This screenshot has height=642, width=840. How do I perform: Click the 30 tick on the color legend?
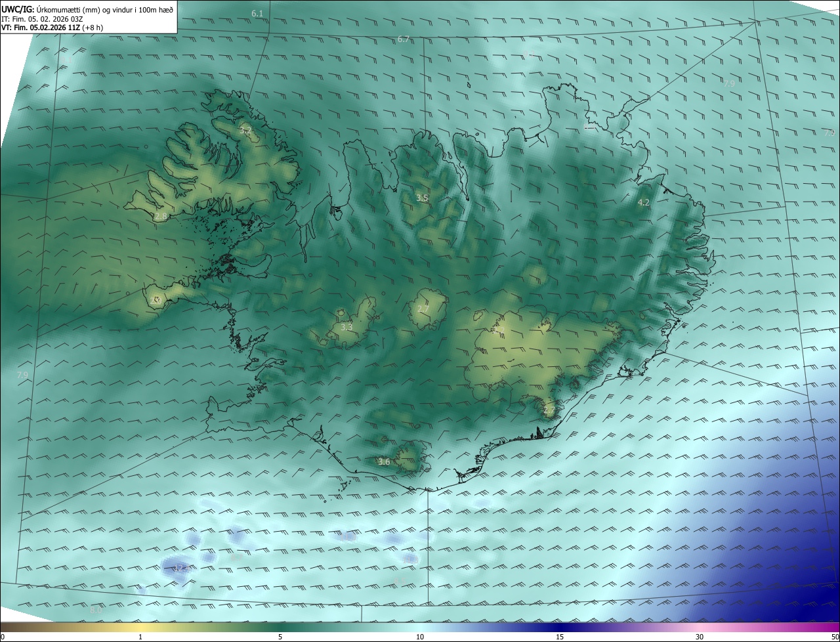point(700,637)
